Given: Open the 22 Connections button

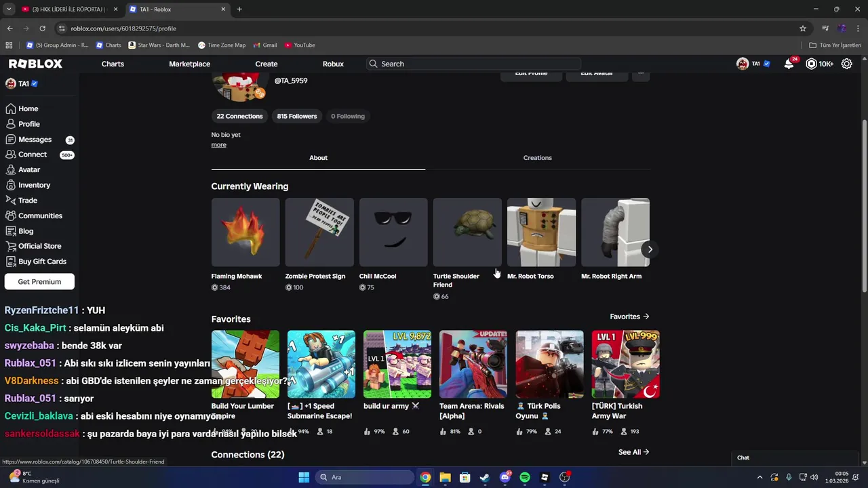Looking at the screenshot, I should point(239,116).
